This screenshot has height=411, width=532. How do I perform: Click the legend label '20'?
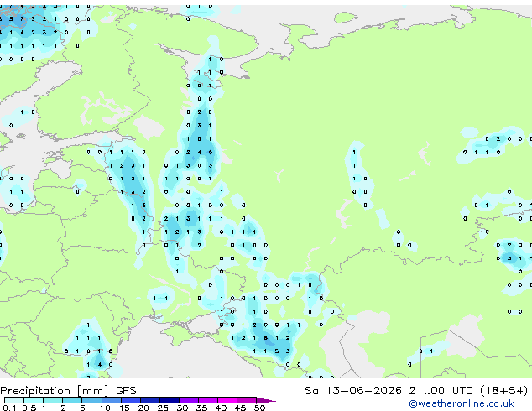pyautogui.click(x=143, y=408)
